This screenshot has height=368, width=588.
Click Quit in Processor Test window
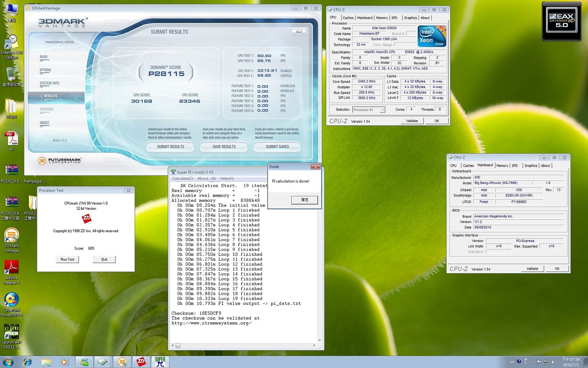pos(104,260)
